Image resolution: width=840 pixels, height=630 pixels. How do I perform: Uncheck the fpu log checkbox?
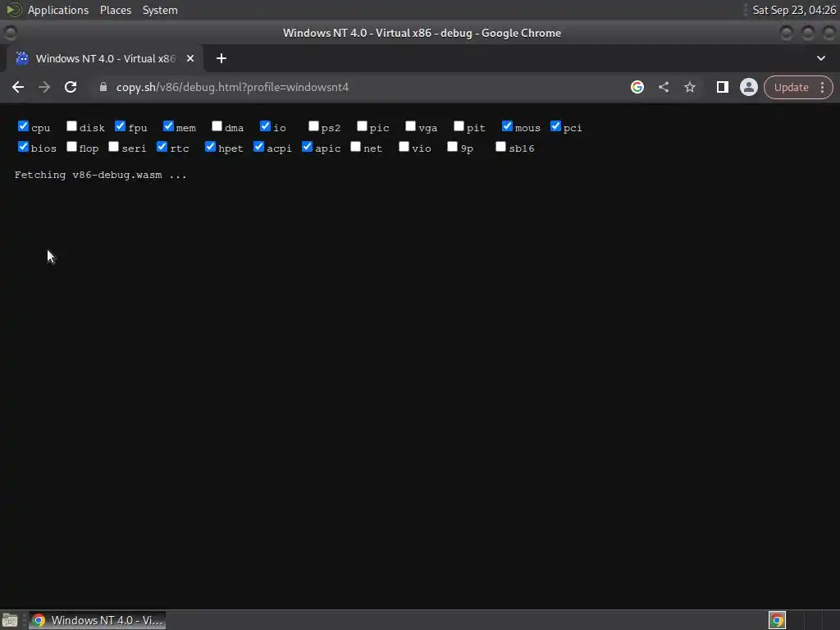point(120,126)
